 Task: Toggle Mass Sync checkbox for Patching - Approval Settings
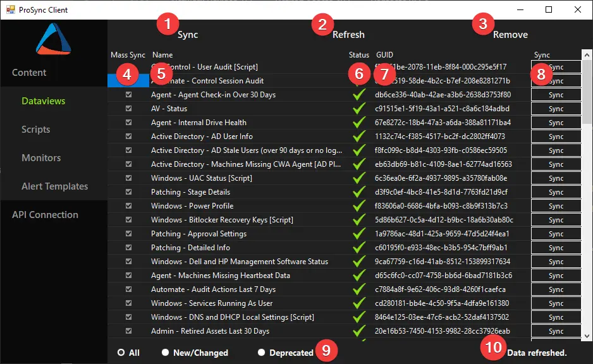pos(128,234)
